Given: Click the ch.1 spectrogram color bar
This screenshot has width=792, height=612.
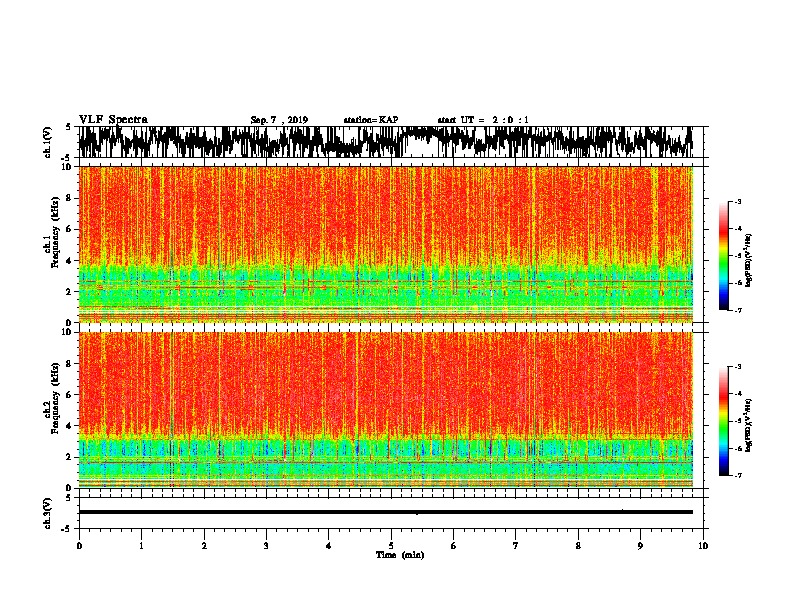Looking at the screenshot, I should (724, 256).
